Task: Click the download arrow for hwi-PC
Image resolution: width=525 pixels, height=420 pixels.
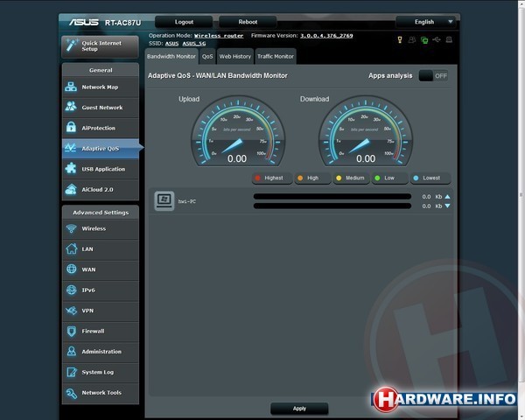Action: (x=447, y=206)
